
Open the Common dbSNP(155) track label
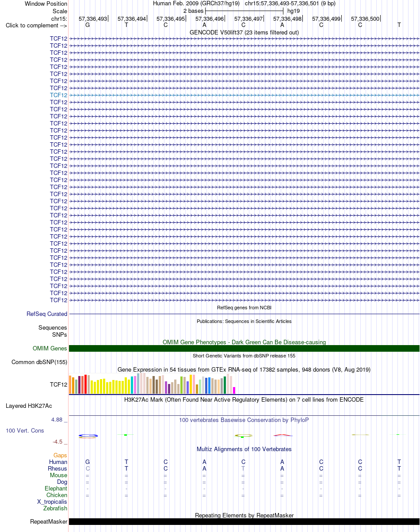(39, 362)
